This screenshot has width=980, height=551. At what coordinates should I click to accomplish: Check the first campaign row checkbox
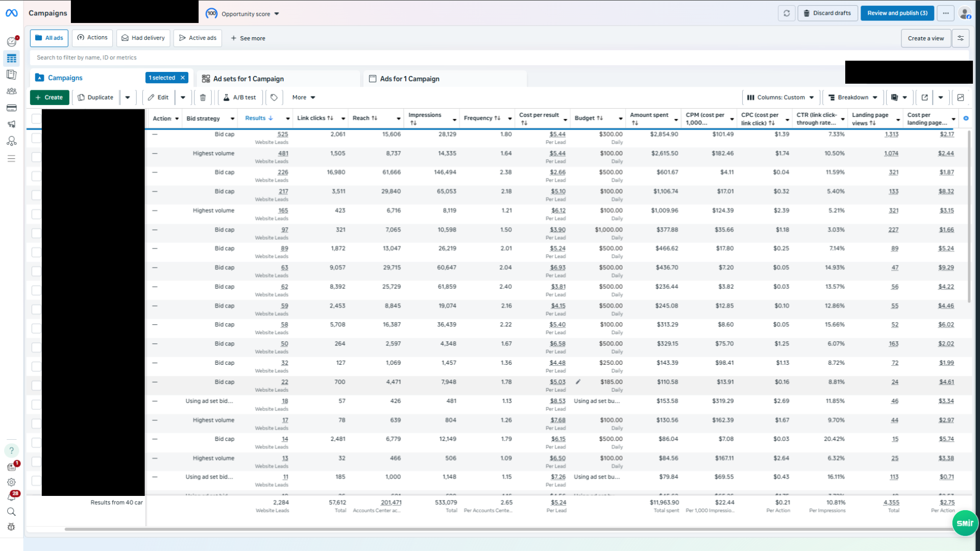[36, 138]
